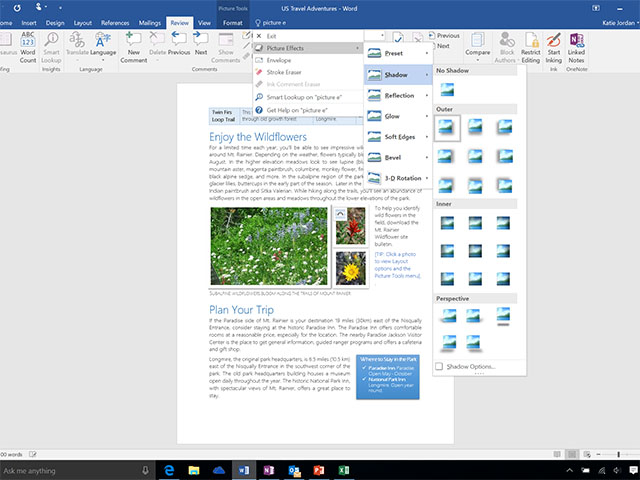This screenshot has width=640, height=480.
Task: Select Envelope from search results
Action: point(308,60)
